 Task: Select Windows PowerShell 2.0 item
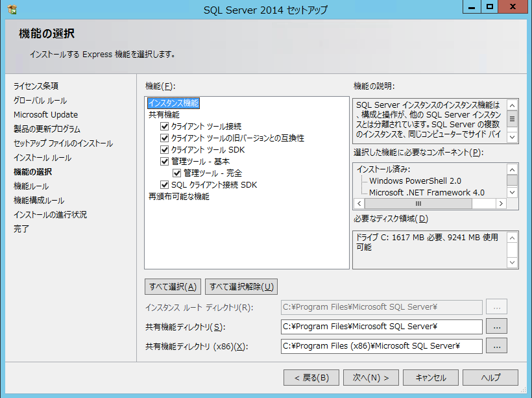pyautogui.click(x=415, y=180)
